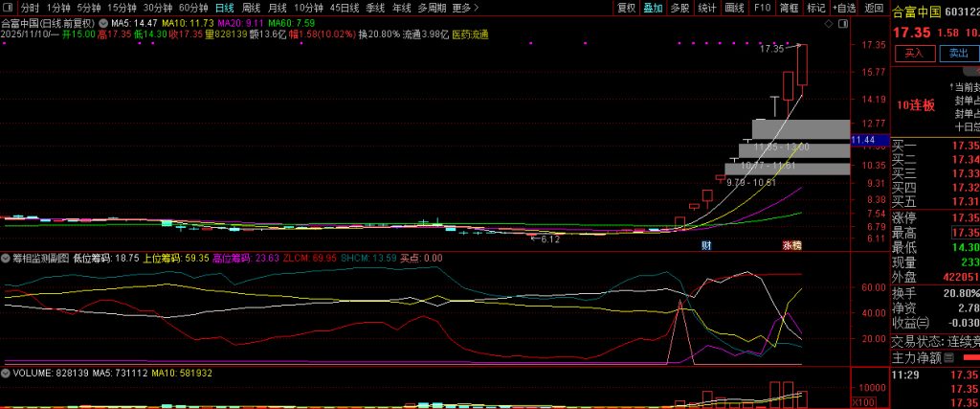The image size is (980, 409).
Task: Click the 换手 turnover rate row
Action: [936, 293]
